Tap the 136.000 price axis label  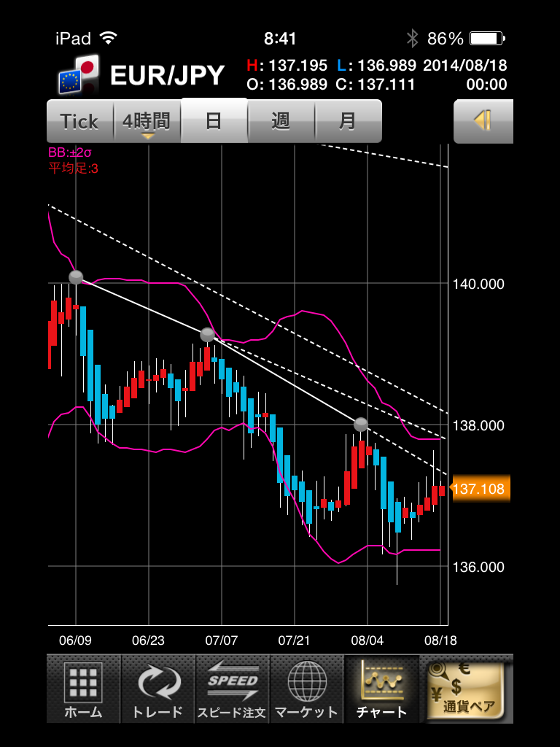point(478,567)
